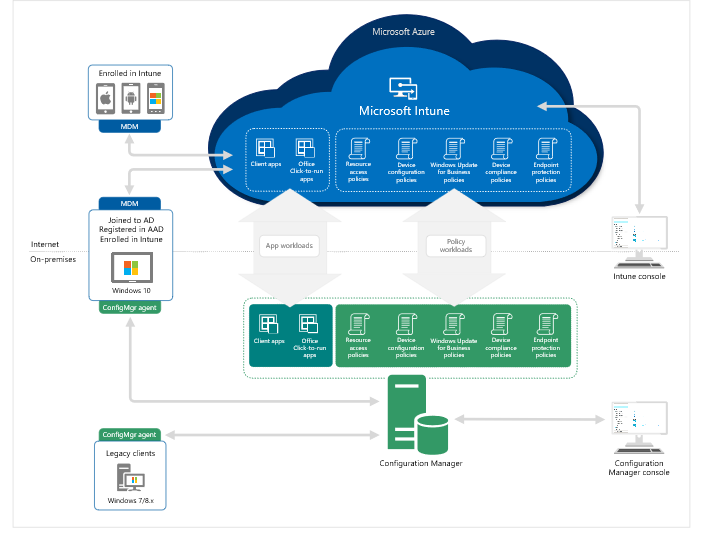The image size is (709, 548).
Task: Click the ConfigMgr agent tag below the Windows 10 box
Action: tap(129, 308)
